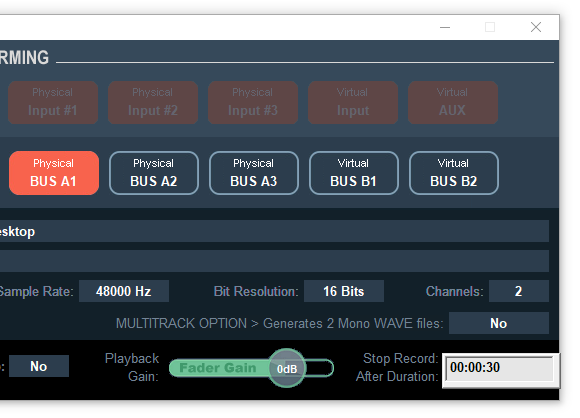Toggle Physical Input #1 pre-fader button

[x=53, y=102]
